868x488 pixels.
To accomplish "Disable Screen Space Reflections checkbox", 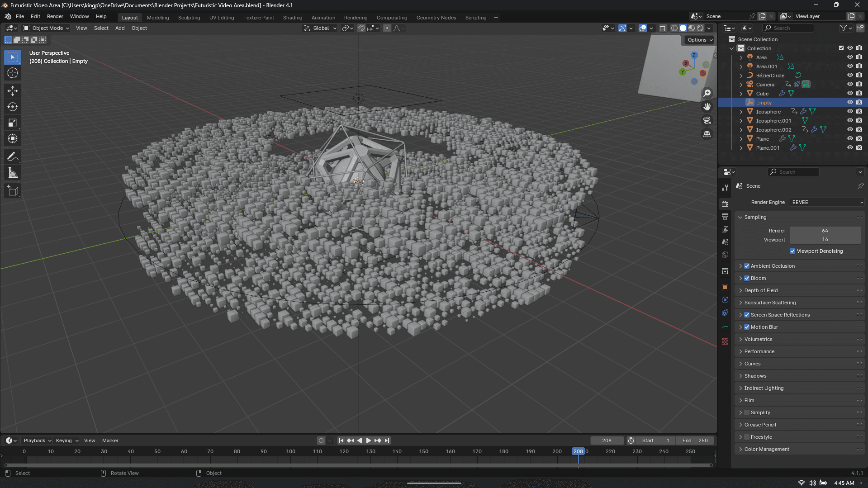I will (747, 315).
